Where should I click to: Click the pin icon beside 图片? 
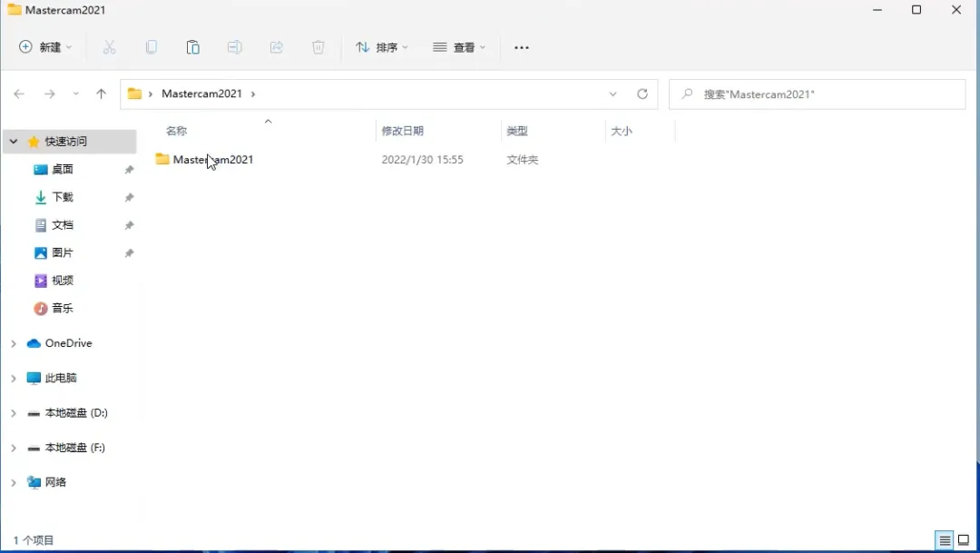129,252
